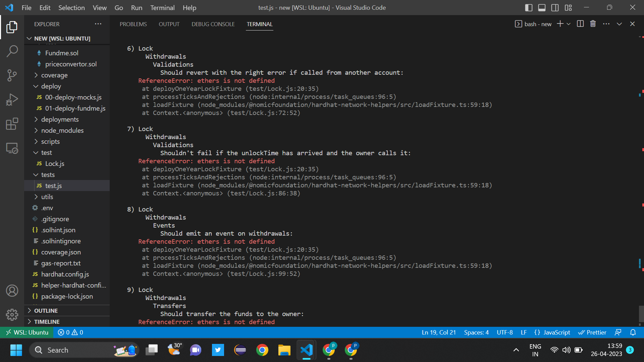644x362 pixels.
Task: Open Customize Layout button in title bar
Action: pos(568,7)
